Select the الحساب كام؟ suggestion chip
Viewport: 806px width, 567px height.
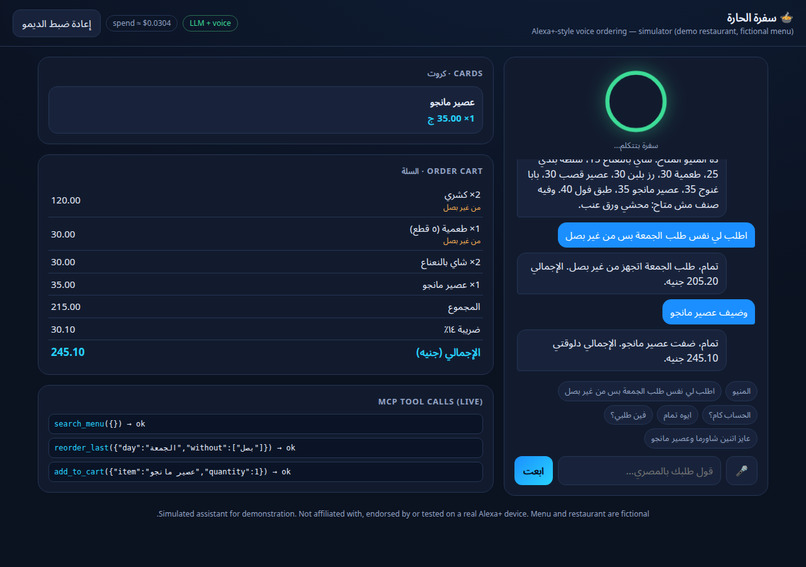pos(729,415)
